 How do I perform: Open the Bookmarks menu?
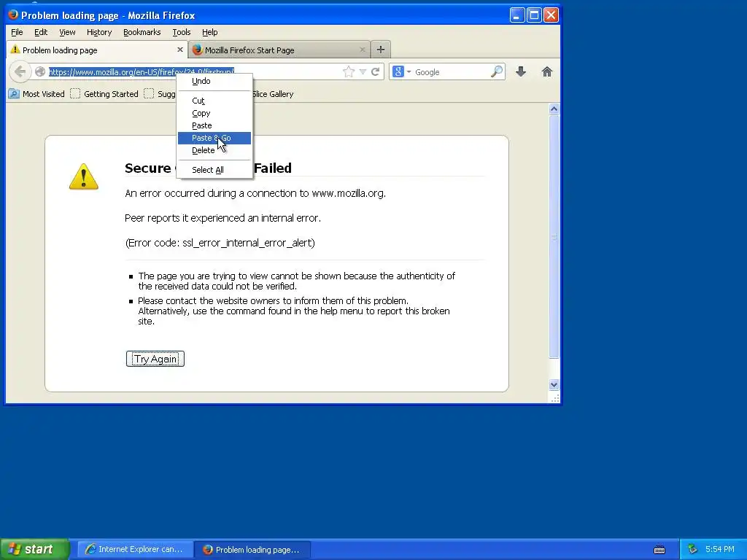tap(142, 32)
